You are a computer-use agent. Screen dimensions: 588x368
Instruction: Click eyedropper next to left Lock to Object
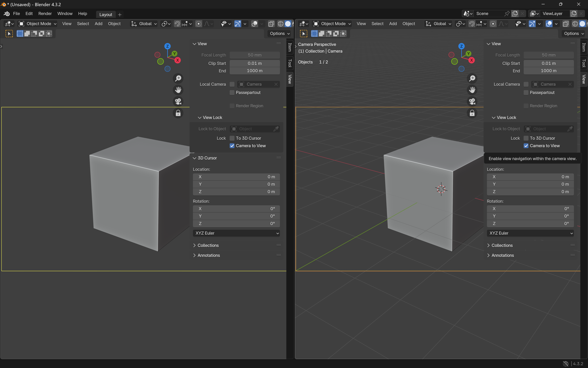pos(276,129)
